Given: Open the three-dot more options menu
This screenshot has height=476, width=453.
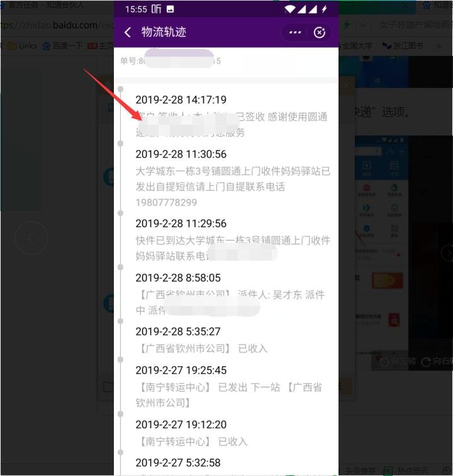Looking at the screenshot, I should point(295,32).
